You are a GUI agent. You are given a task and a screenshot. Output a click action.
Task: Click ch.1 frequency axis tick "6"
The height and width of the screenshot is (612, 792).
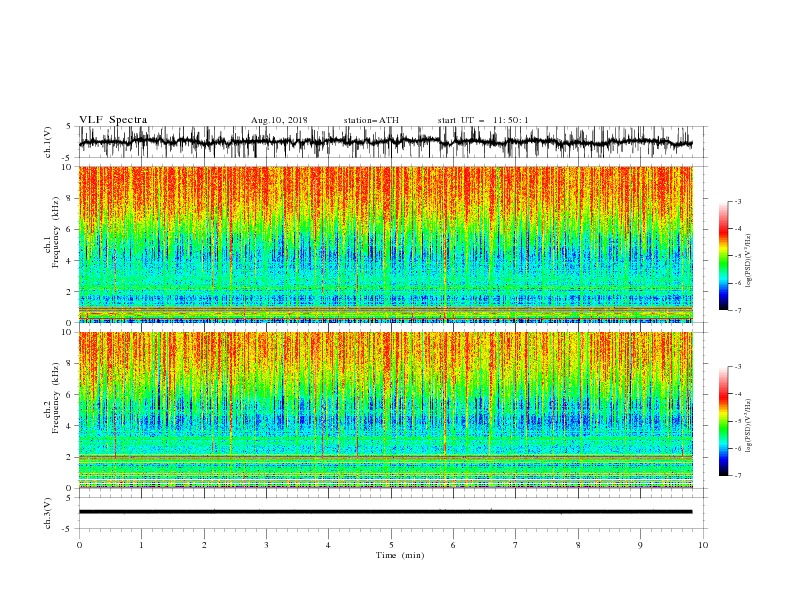pos(69,229)
